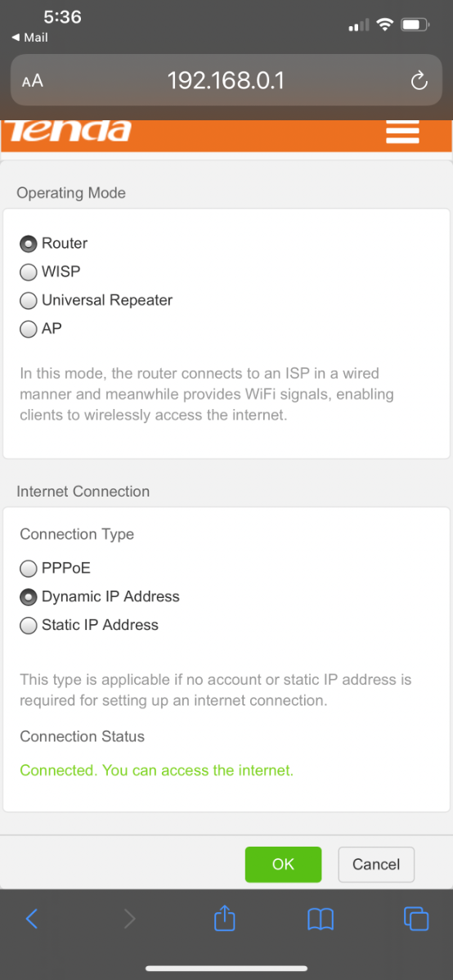Tap the Safari share icon
The height and width of the screenshot is (980, 453).
tap(224, 918)
